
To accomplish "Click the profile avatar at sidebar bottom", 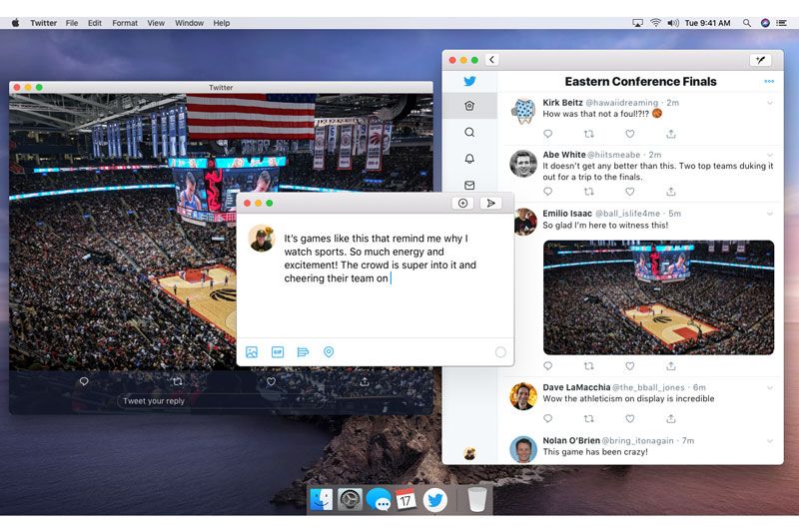I will click(x=469, y=453).
